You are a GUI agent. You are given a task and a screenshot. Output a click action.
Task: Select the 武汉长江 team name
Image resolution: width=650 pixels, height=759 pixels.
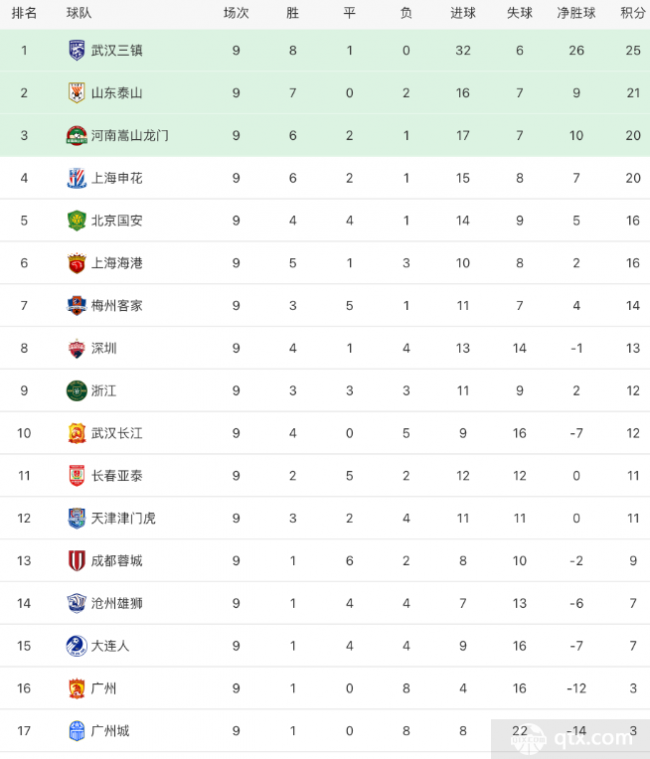(117, 433)
